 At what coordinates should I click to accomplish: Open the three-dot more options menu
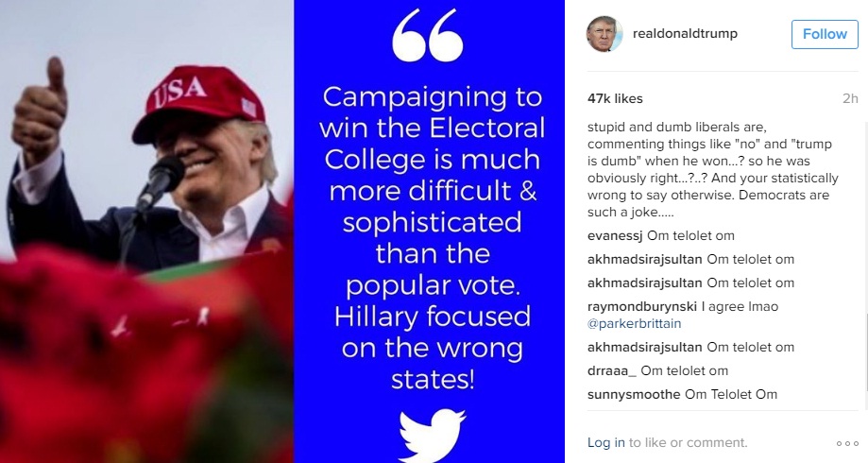[847, 442]
